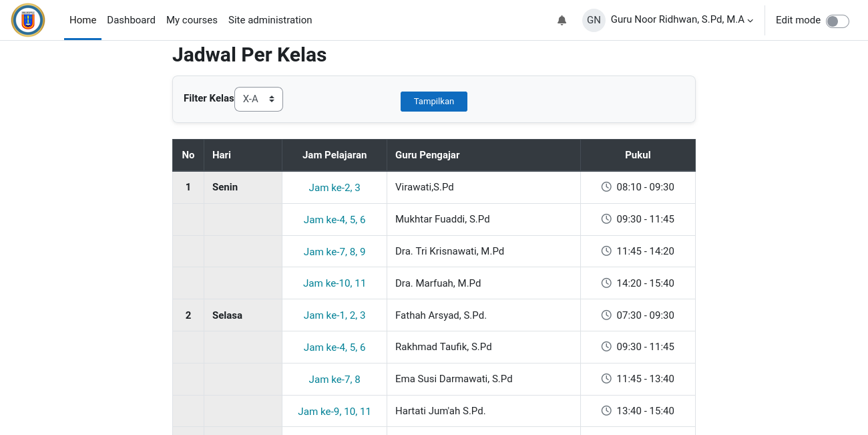Click clock icon beside 14:20 - 15:40
Viewport: 868px width, 435px height.
(x=606, y=283)
